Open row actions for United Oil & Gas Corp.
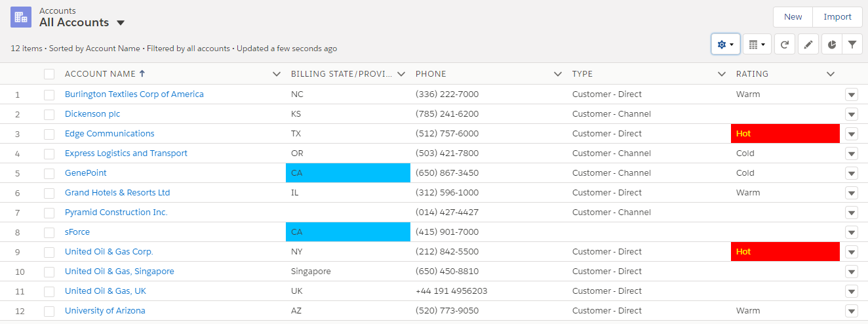 [x=852, y=252]
